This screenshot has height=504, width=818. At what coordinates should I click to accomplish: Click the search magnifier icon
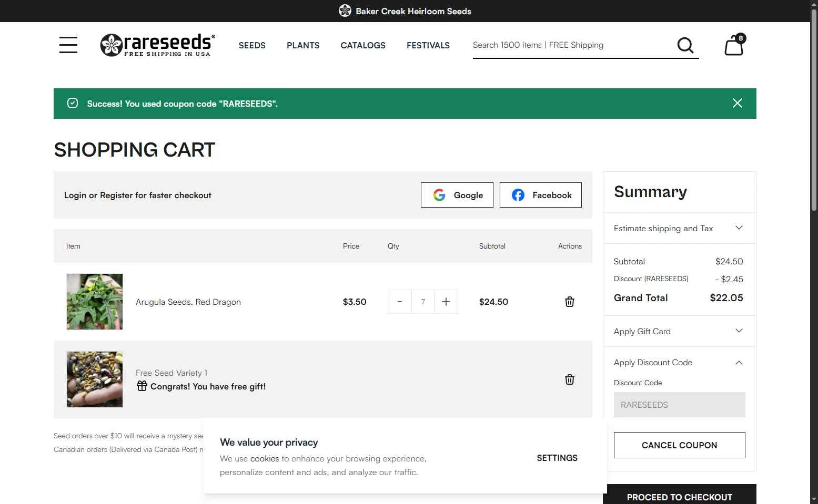(x=685, y=45)
